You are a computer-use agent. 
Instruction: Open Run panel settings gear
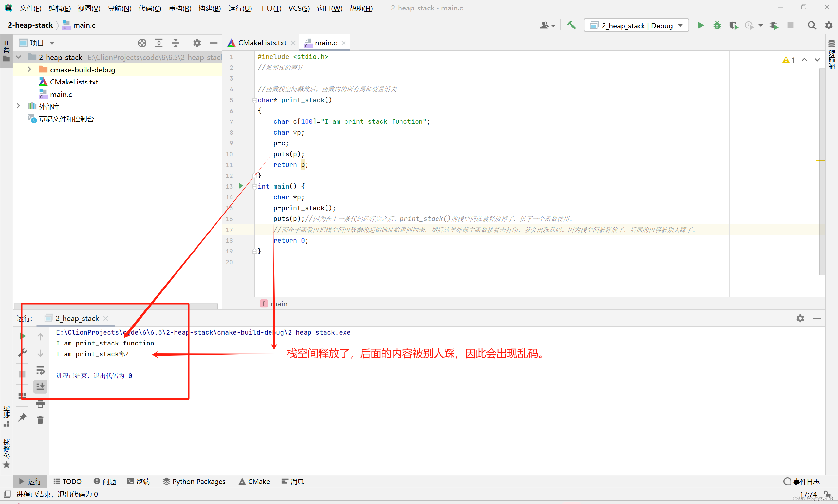click(800, 318)
